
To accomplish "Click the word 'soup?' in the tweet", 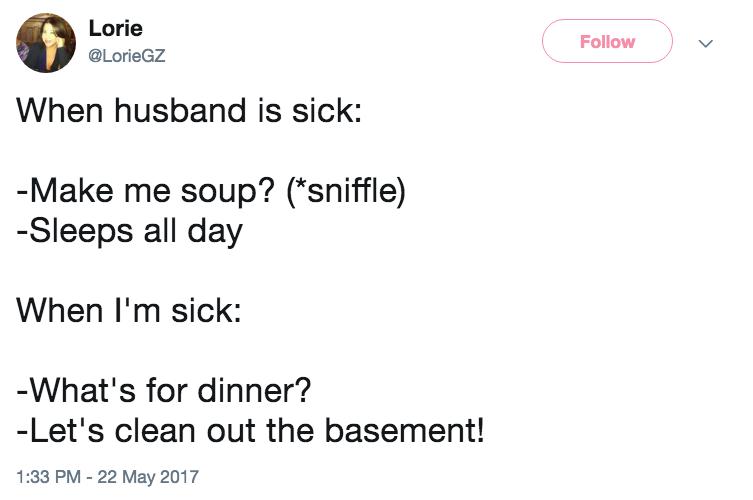I will (228, 192).
